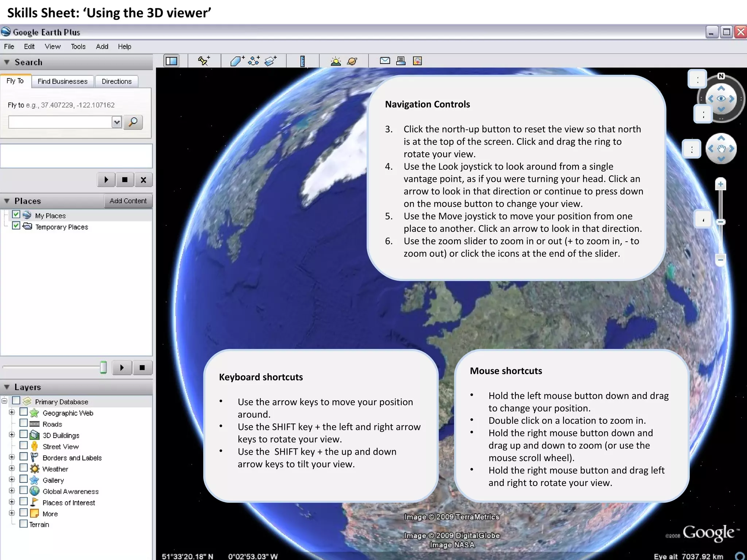Image resolution: width=747 pixels, height=560 pixels.
Task: Play the tour under the Places panel
Action: click(x=122, y=367)
